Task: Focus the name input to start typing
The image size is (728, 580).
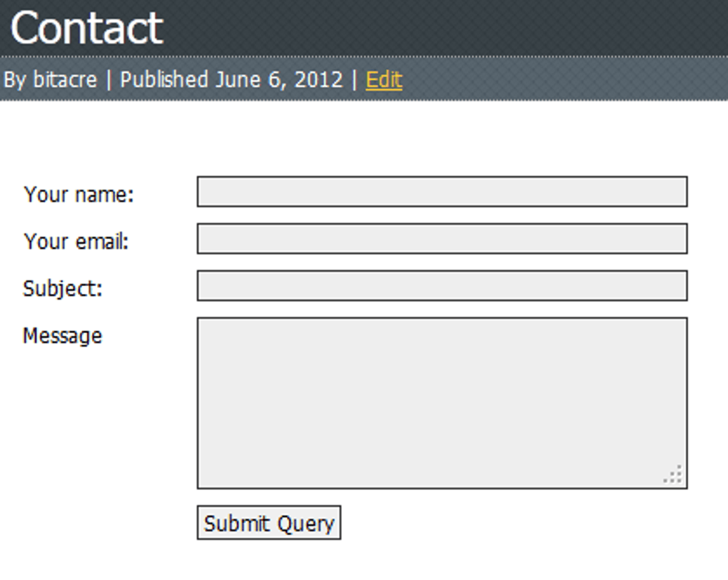Action: pyautogui.click(x=441, y=192)
